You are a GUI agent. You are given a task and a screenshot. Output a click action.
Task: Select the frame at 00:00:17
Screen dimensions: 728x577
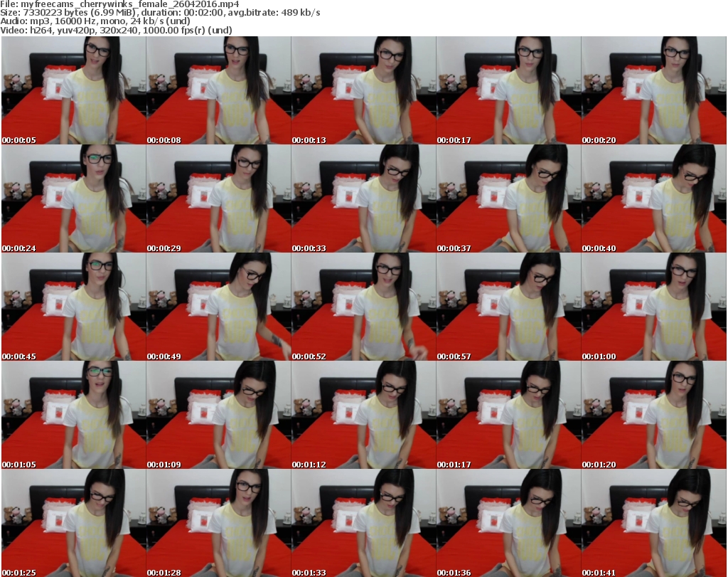(x=508, y=90)
